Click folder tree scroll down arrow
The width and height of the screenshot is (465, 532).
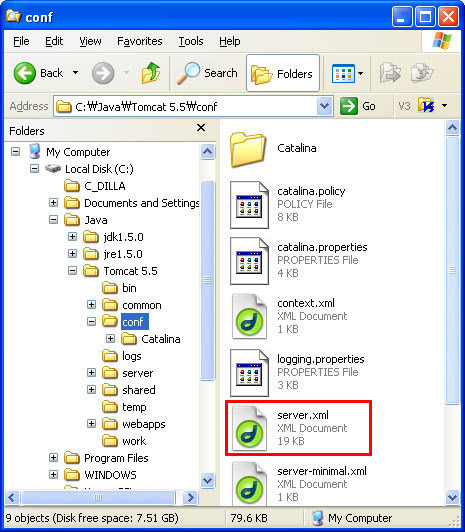click(x=208, y=480)
